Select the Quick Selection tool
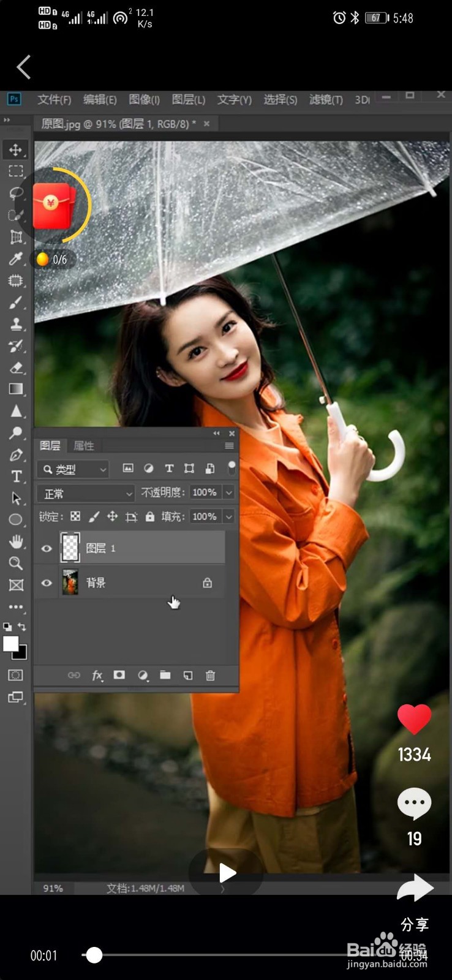452x980 pixels. click(x=15, y=215)
